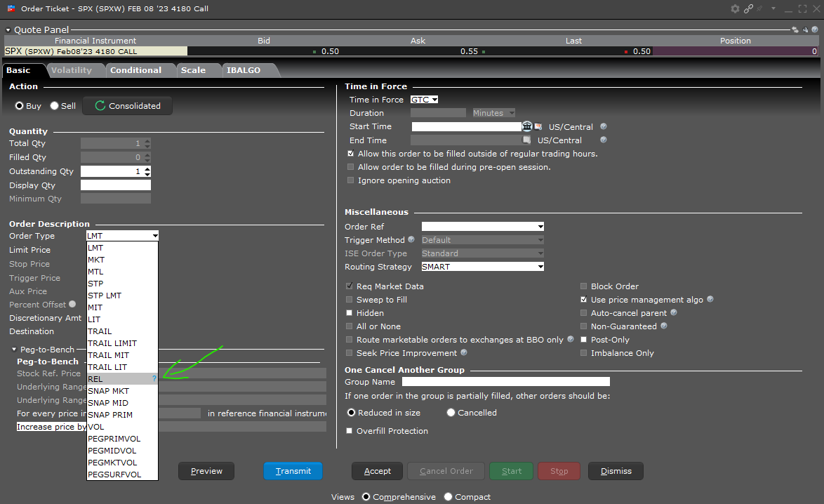Open the Order Ticket configuration gear
This screenshot has height=504, width=824.
click(x=734, y=8)
